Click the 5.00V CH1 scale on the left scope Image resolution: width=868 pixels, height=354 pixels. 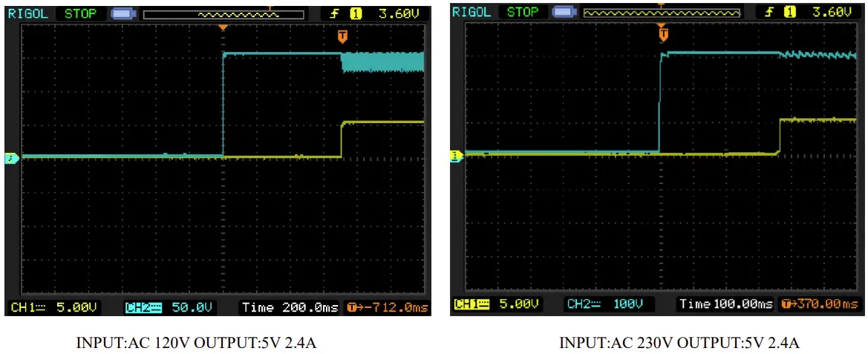pos(77,307)
